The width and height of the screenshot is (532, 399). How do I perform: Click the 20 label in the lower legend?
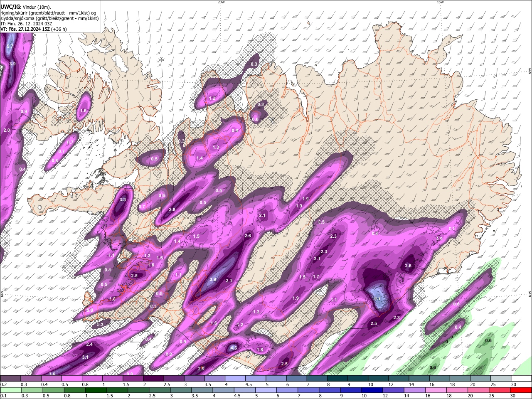pyautogui.click(x=470, y=396)
